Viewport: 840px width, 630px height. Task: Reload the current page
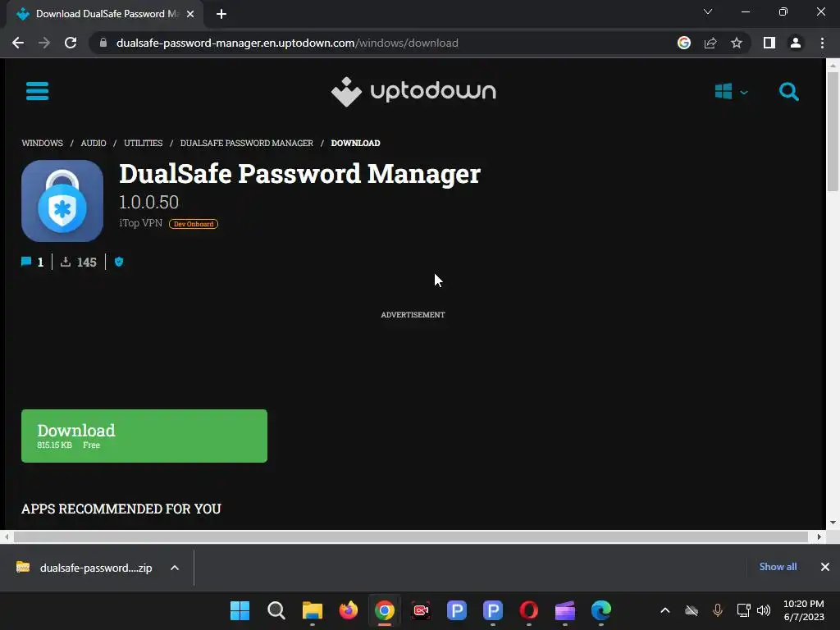(71, 43)
